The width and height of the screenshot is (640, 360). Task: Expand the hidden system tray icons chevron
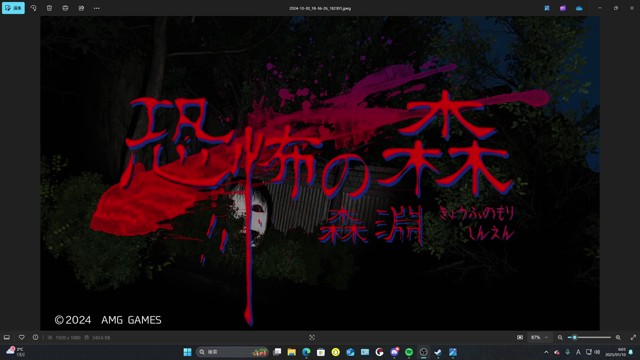546,352
